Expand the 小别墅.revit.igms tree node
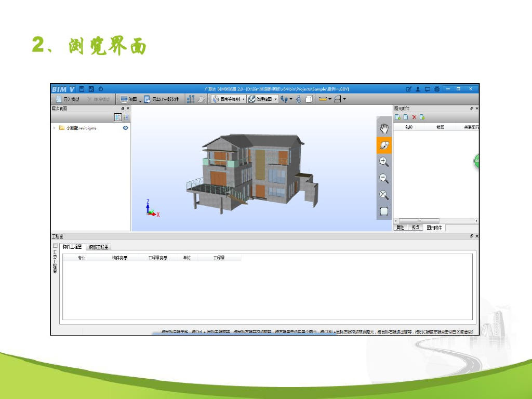This screenshot has width=532, height=399. 54,128
